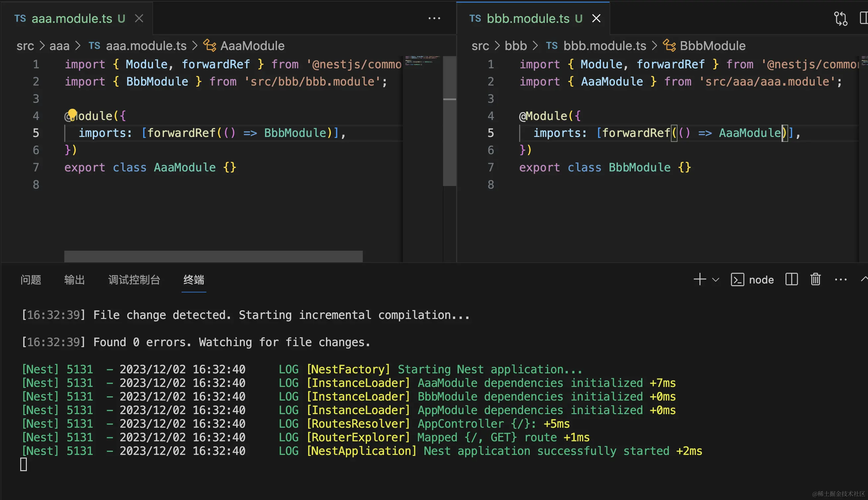Click the left editor horizontal scrollbar

(213, 256)
